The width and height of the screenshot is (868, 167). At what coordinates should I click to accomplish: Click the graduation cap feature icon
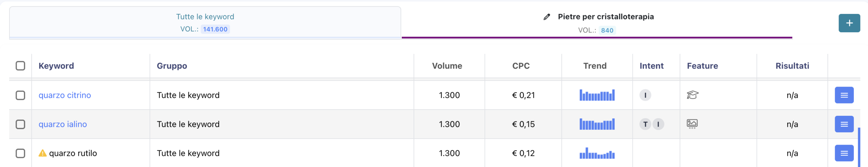(692, 95)
